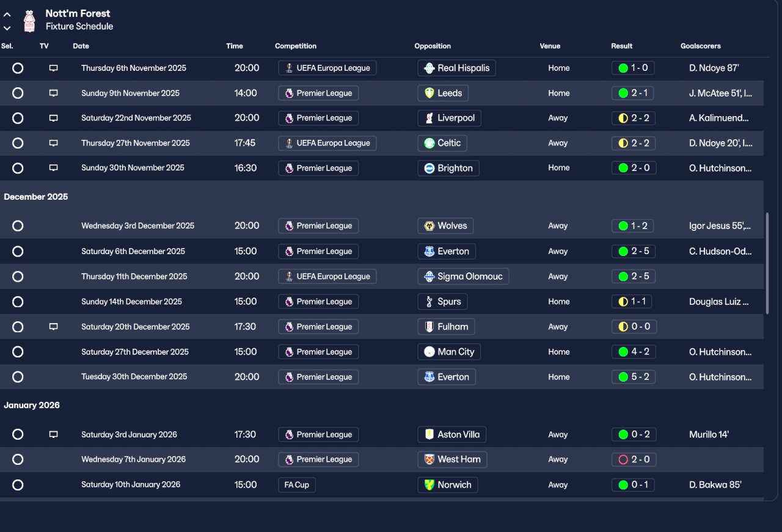Screen dimensions: 782x532
Task: Select the Real Hispalis fixture radio button
Action: pos(18,68)
